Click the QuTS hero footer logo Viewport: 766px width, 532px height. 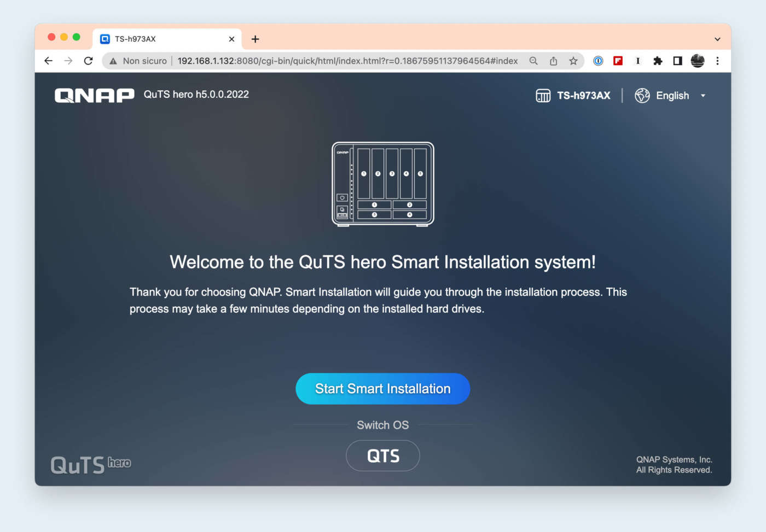tap(91, 465)
